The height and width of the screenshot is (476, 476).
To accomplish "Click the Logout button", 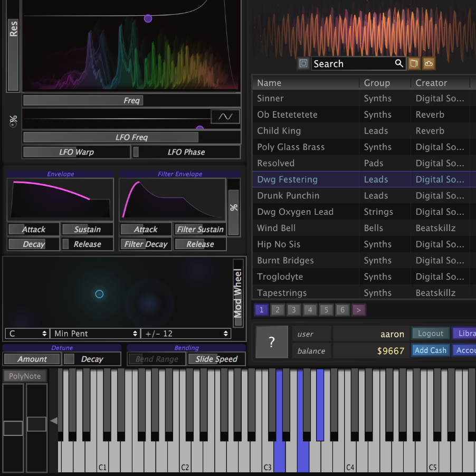I will coord(430,334).
